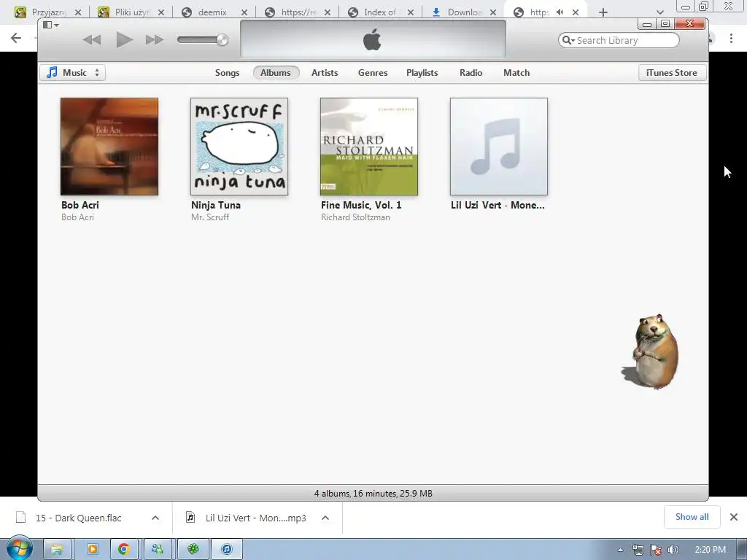
Task: Open Windows Media Player from taskbar
Action: (91, 550)
